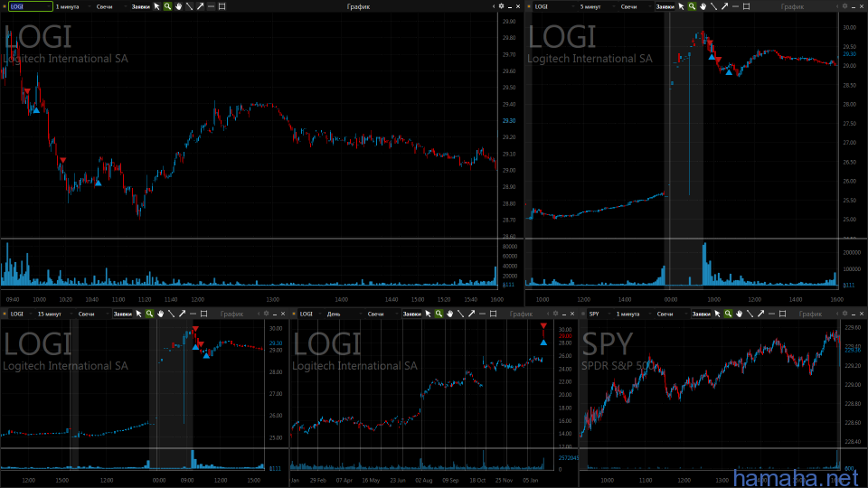The image size is (868, 488).
Task: Open the Свечи chart type dropdown of the LOGI 1-minute chart
Action: point(110,6)
